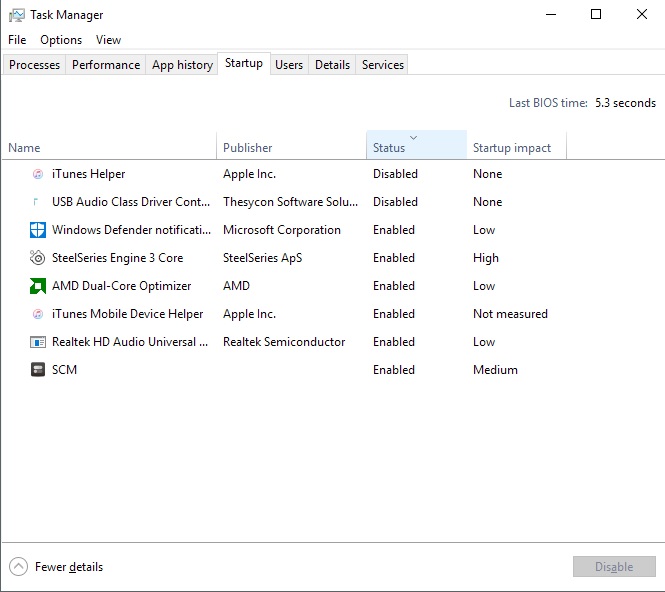Open the Options menu
Viewport: 665px width, 592px height.
(61, 40)
